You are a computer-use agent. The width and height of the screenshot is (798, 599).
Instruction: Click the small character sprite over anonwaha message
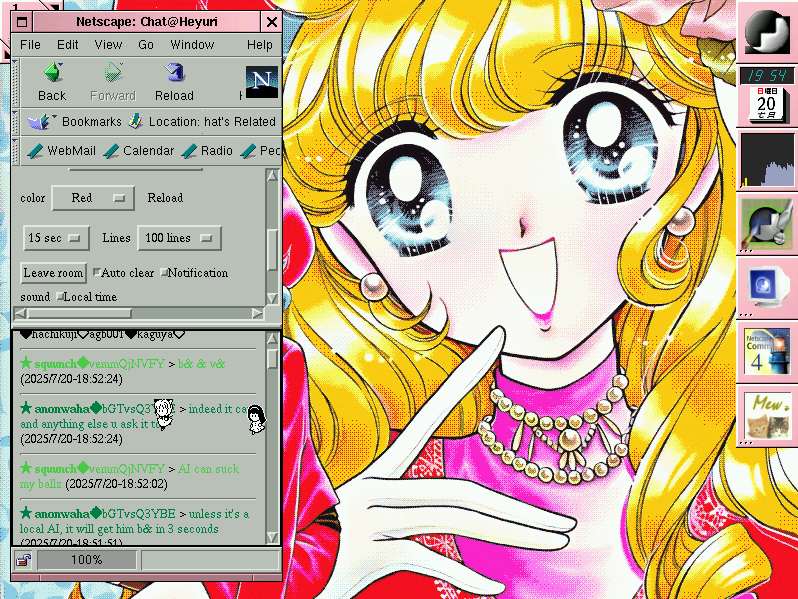[x=164, y=414]
